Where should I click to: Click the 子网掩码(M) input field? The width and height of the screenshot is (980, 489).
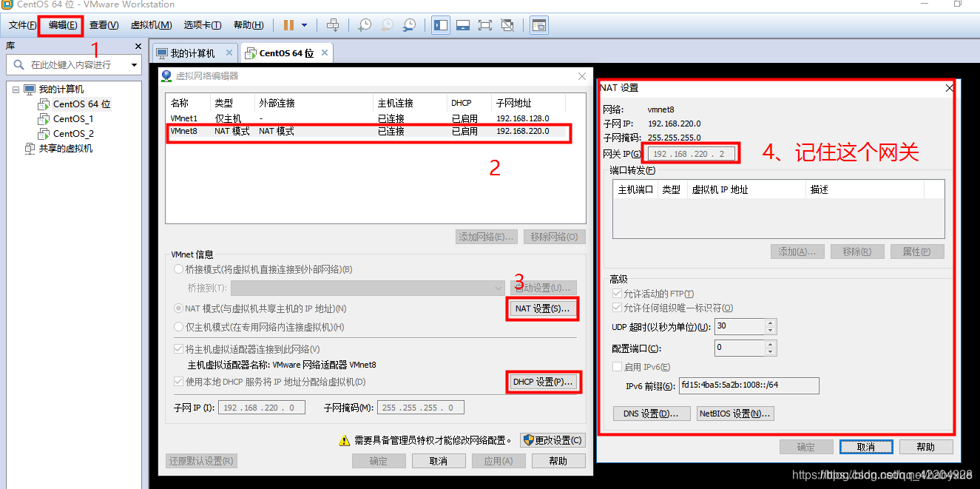click(x=421, y=408)
